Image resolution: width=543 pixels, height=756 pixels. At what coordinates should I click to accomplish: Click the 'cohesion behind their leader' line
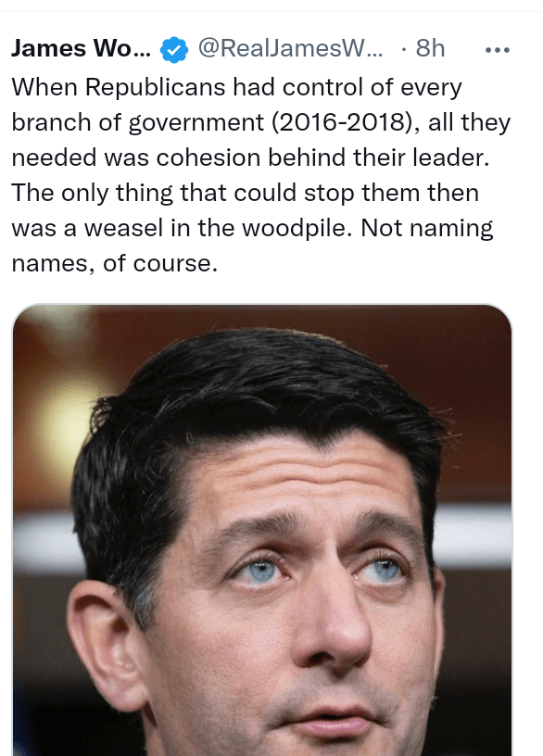[x=250, y=157]
